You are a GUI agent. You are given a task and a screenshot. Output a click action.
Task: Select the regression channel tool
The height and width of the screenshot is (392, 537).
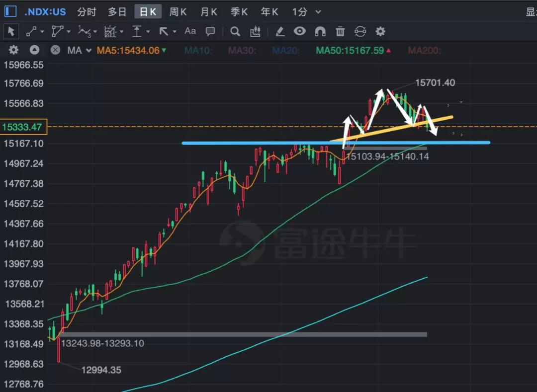110,31
